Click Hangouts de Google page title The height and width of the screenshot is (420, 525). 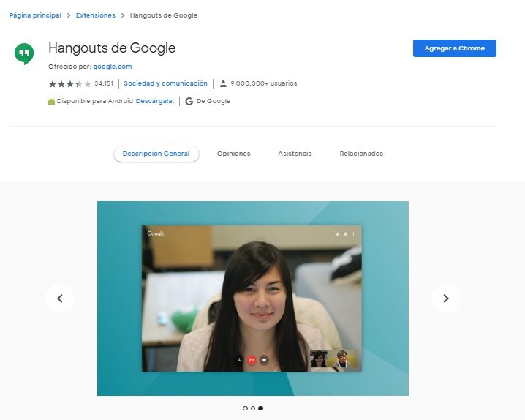point(112,48)
